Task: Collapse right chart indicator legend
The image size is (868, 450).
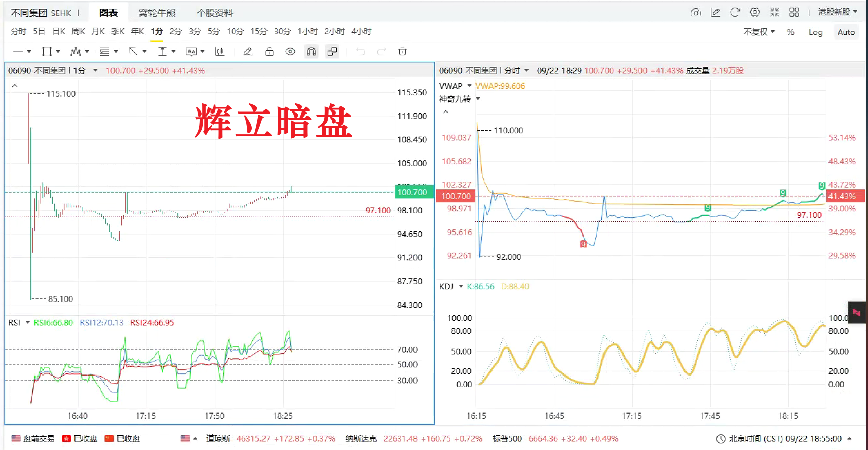Action: pos(446,112)
